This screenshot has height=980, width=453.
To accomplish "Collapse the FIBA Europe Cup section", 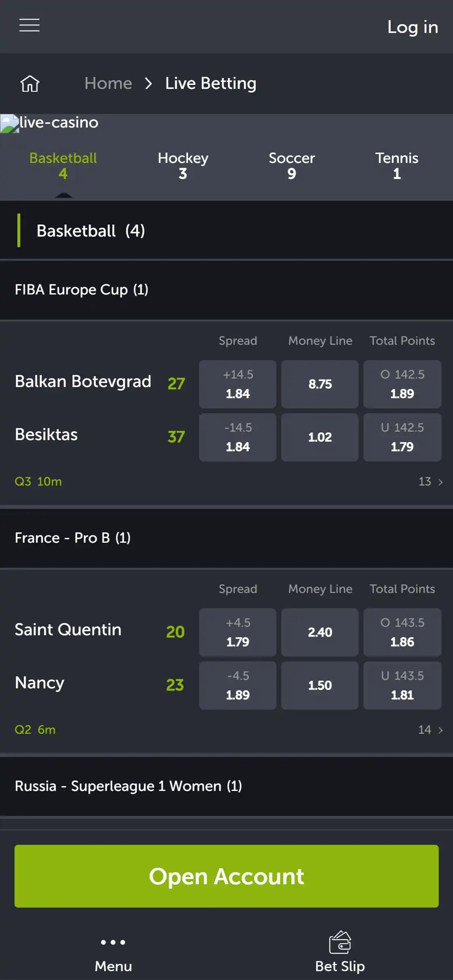I will pos(226,290).
